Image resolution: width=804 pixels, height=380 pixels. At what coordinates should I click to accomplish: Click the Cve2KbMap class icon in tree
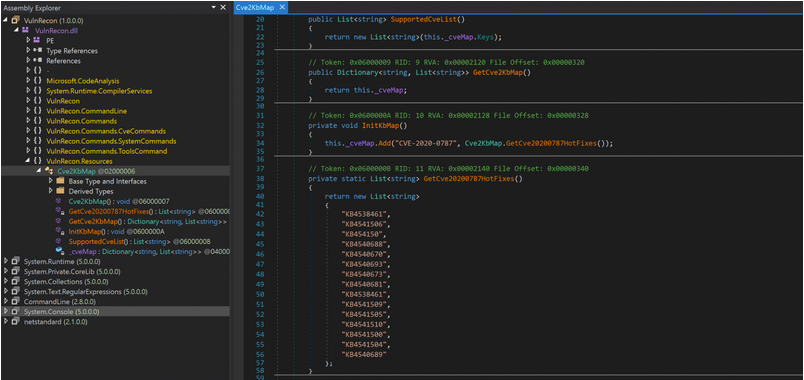coord(49,171)
